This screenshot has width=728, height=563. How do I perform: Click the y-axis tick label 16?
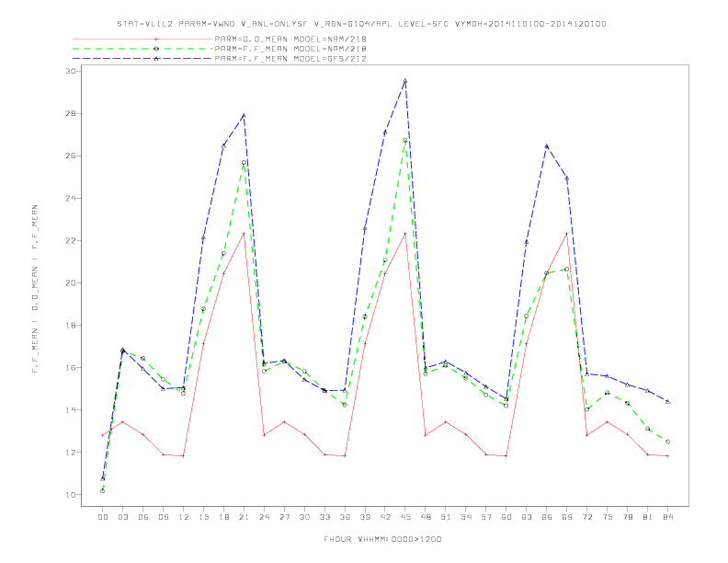[71, 367]
